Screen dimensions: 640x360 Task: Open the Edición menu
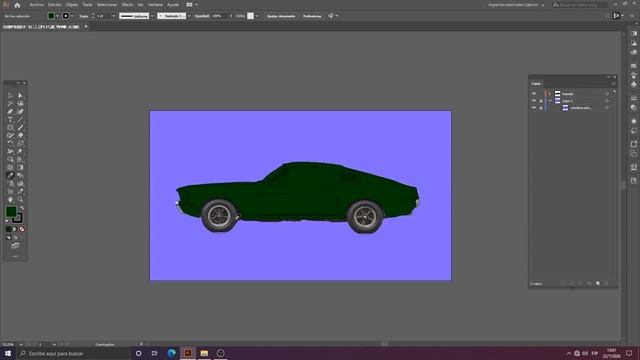click(54, 5)
